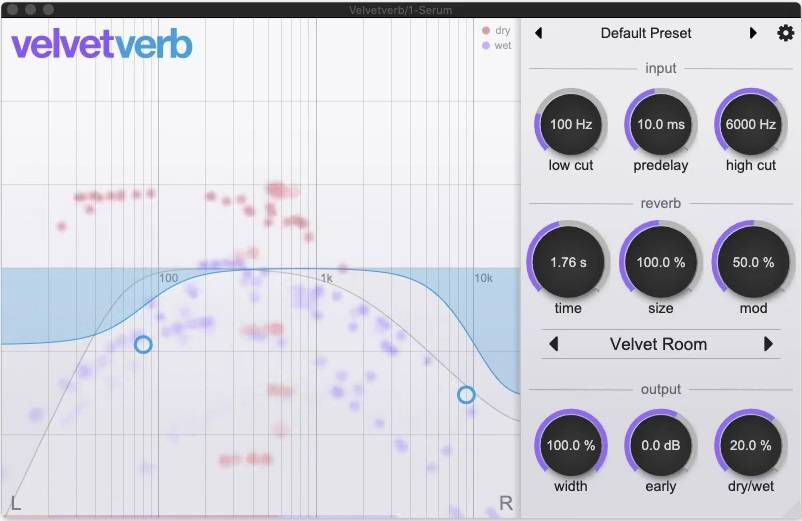Click the reverb time 1.76 s knob
This screenshot has height=521, width=802.
(x=568, y=263)
